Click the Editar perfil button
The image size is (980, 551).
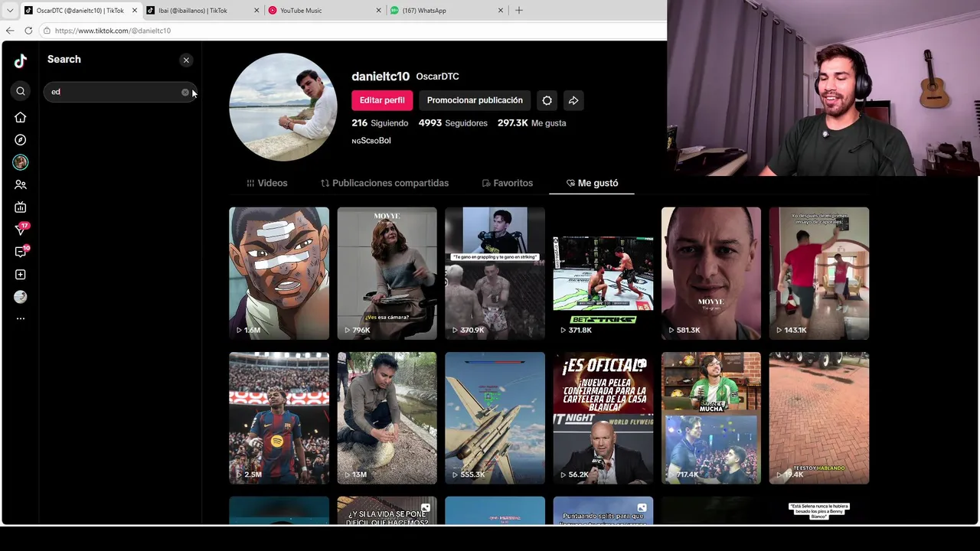click(382, 100)
